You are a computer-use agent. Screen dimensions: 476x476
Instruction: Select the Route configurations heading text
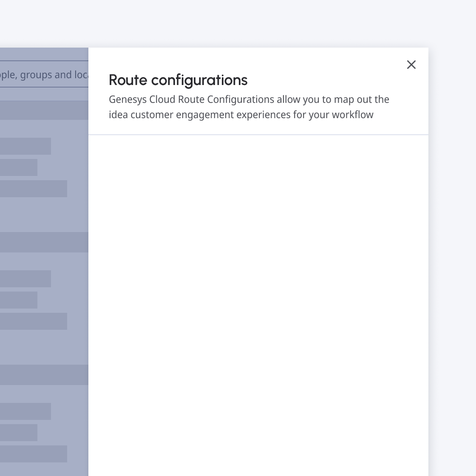[178, 80]
